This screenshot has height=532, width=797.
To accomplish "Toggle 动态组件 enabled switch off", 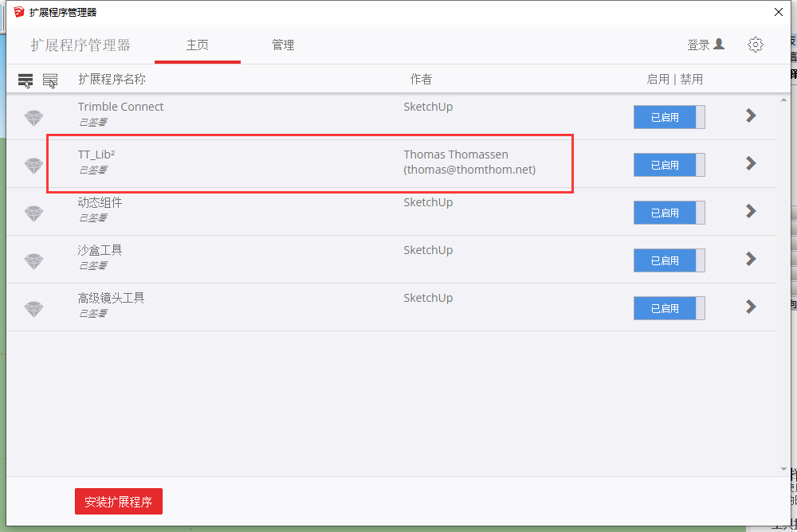I will (669, 213).
